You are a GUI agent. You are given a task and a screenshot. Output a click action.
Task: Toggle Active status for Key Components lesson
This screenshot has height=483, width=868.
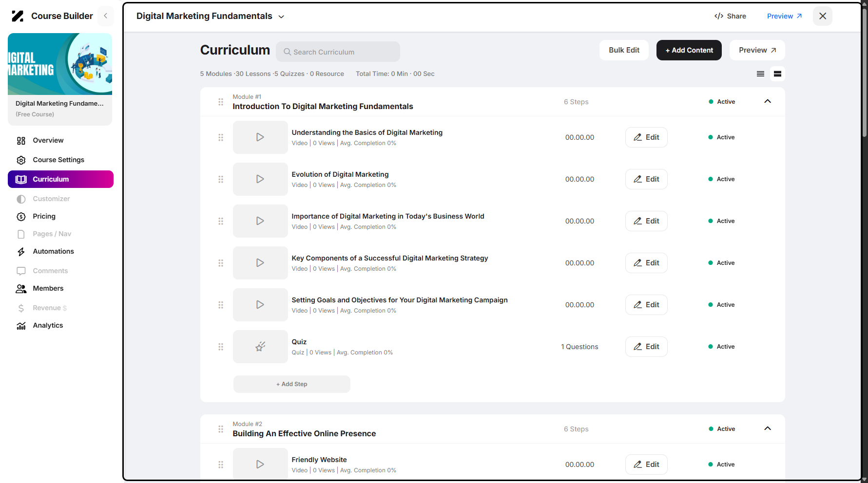[x=721, y=263]
